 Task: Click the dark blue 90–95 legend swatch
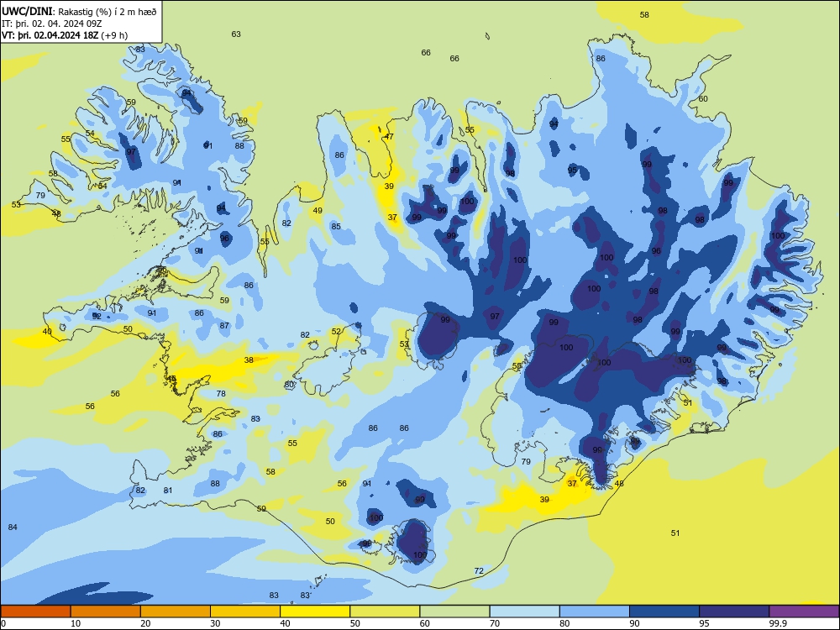point(664,612)
